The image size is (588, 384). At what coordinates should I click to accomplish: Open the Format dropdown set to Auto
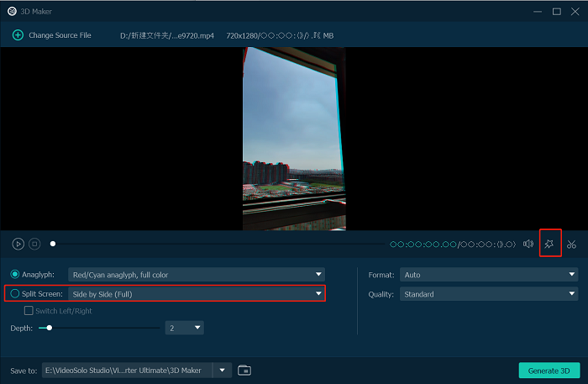click(x=489, y=275)
